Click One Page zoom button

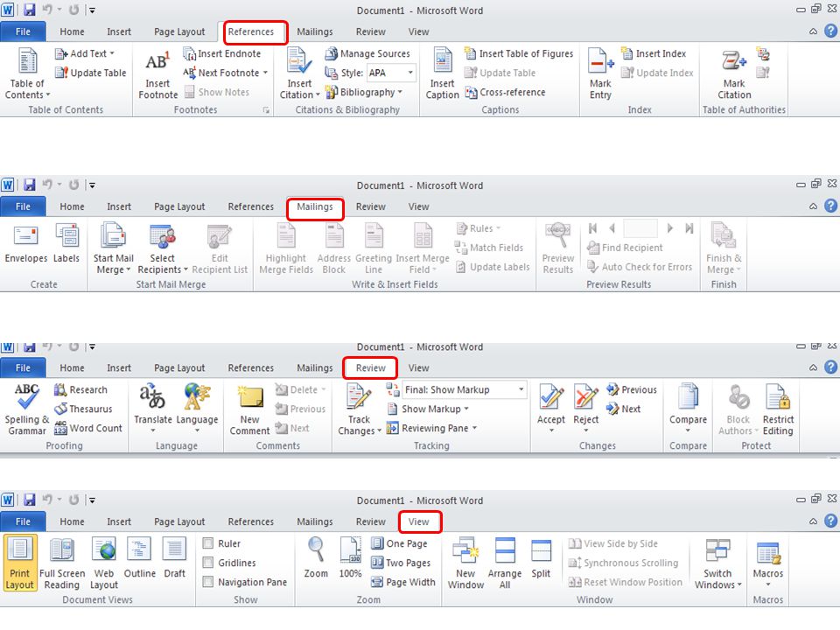click(400, 543)
